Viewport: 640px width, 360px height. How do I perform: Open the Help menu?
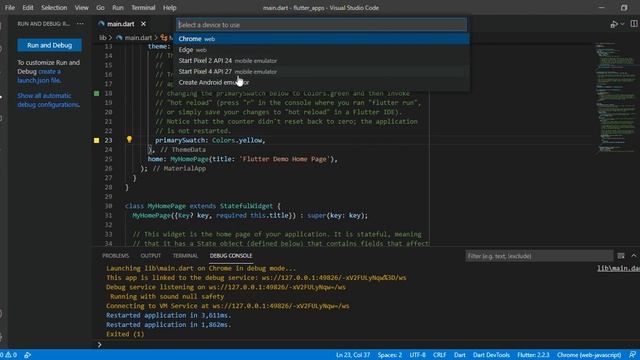169,8
